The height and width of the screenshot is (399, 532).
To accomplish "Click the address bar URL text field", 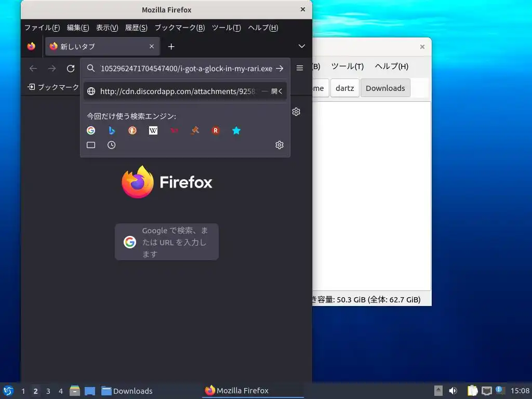I will (x=187, y=69).
